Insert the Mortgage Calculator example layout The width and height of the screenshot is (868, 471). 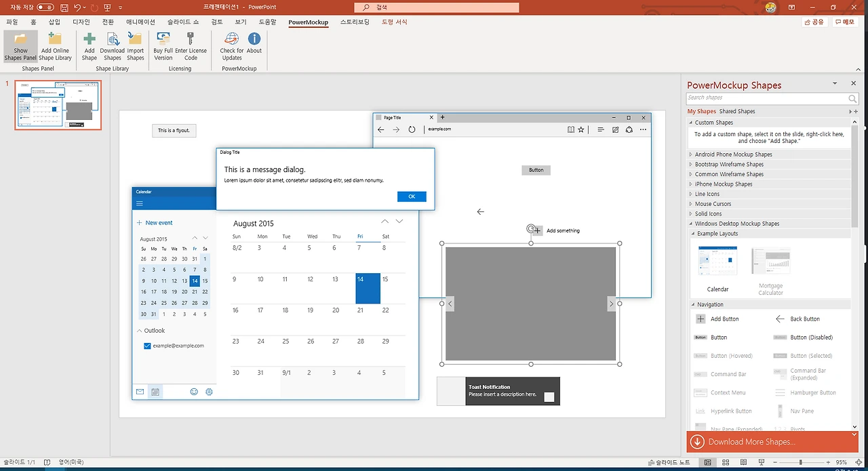(x=770, y=271)
